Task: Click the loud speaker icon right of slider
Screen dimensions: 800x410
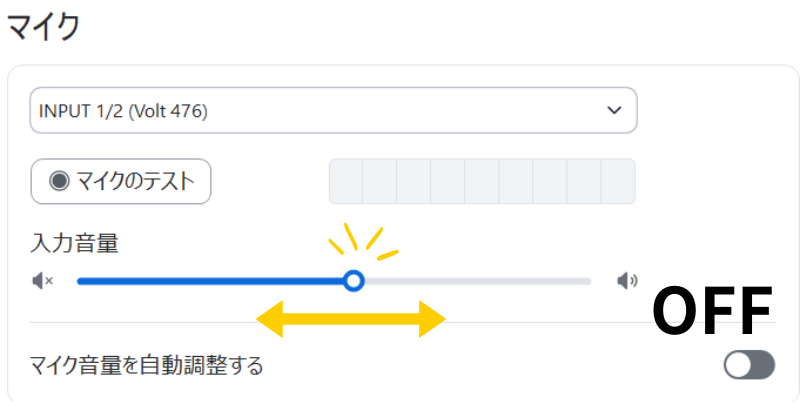Action: [x=627, y=281]
